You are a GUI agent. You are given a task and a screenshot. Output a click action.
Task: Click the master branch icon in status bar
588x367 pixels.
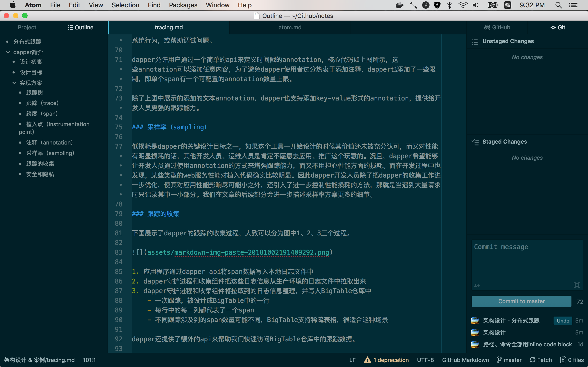pos(499,360)
